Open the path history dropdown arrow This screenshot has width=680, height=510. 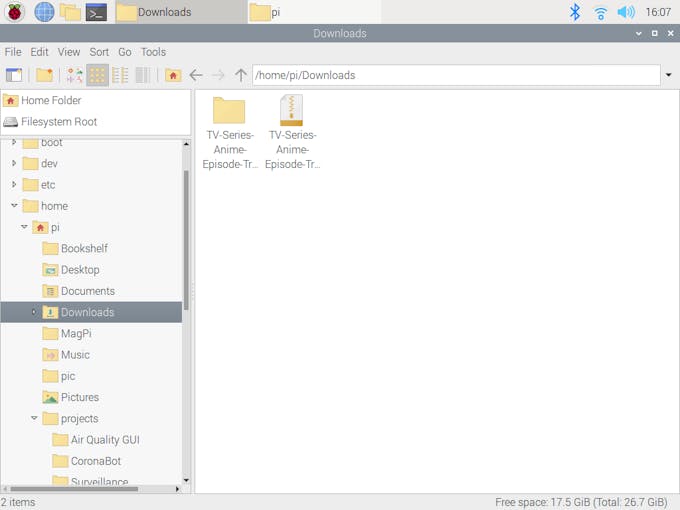point(669,75)
